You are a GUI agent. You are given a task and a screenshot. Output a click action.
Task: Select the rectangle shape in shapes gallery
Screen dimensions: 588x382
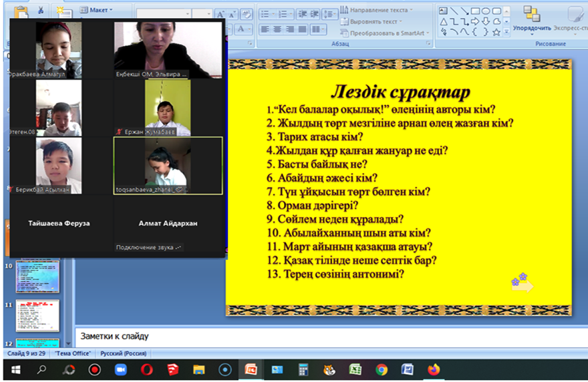pos(475,11)
